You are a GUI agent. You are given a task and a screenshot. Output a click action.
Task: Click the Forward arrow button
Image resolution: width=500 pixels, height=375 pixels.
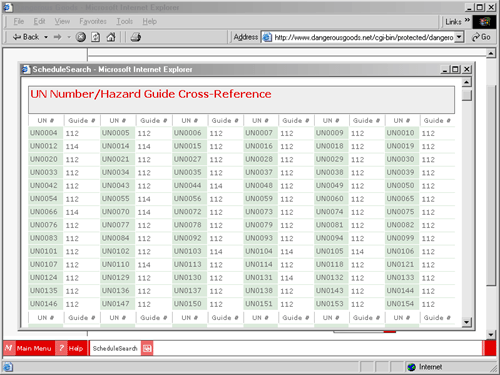[58, 37]
